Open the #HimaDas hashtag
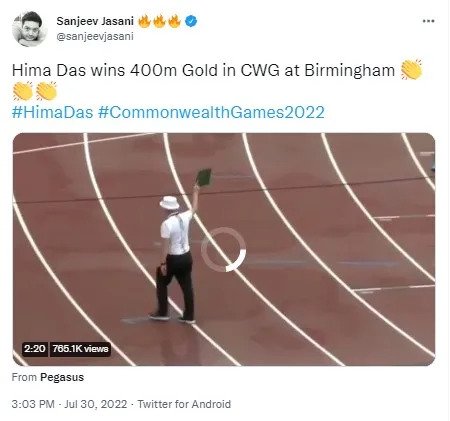 pyautogui.click(x=52, y=112)
